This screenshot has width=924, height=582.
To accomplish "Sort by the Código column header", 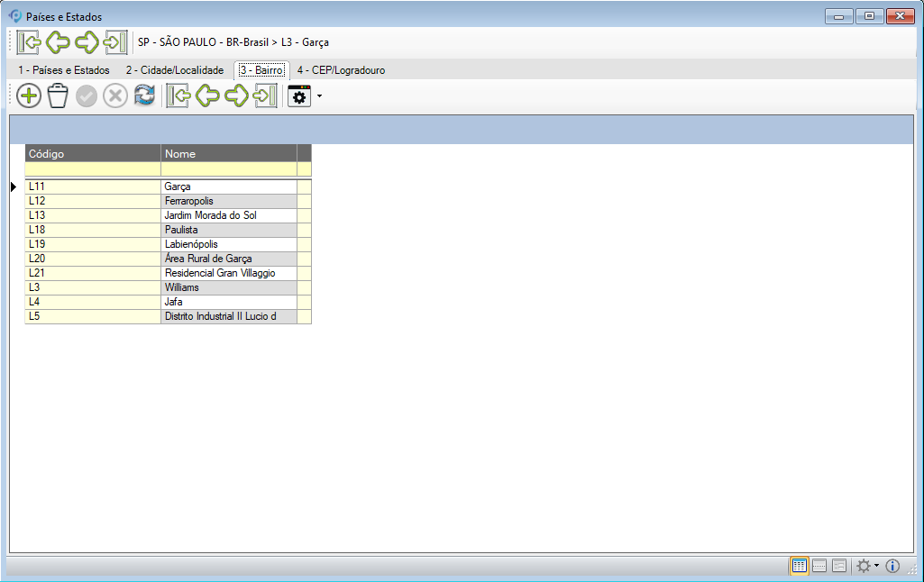I will coord(93,153).
